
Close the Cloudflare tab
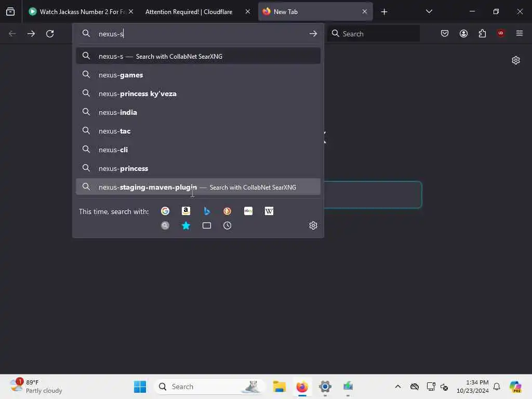[248, 11]
